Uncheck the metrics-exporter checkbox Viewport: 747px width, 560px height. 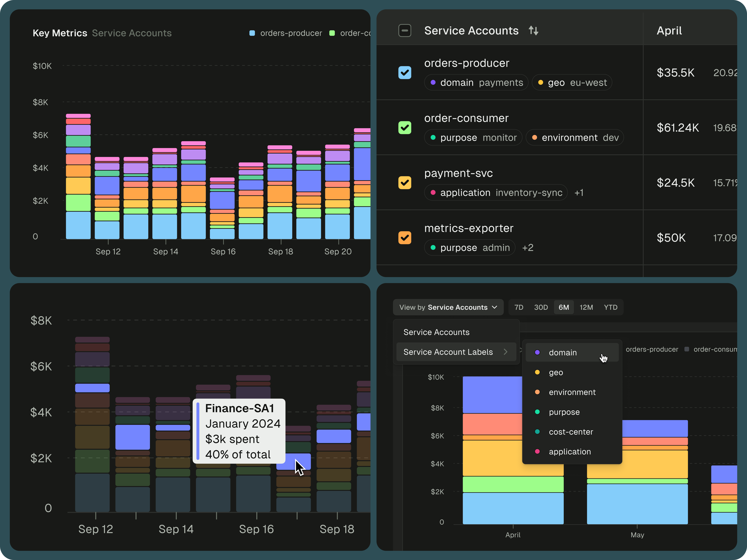[405, 238]
